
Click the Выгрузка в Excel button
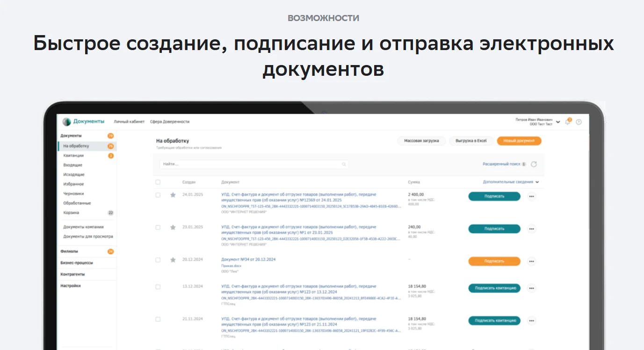click(x=471, y=141)
